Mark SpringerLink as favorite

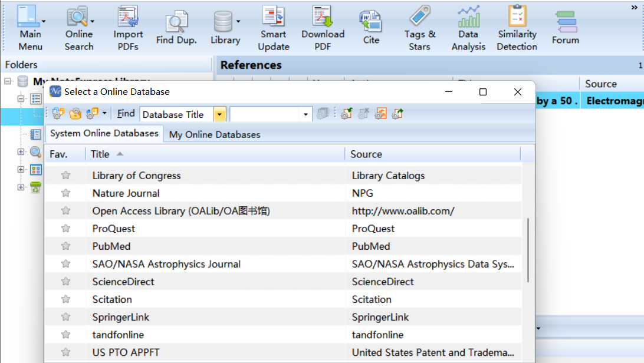click(65, 316)
